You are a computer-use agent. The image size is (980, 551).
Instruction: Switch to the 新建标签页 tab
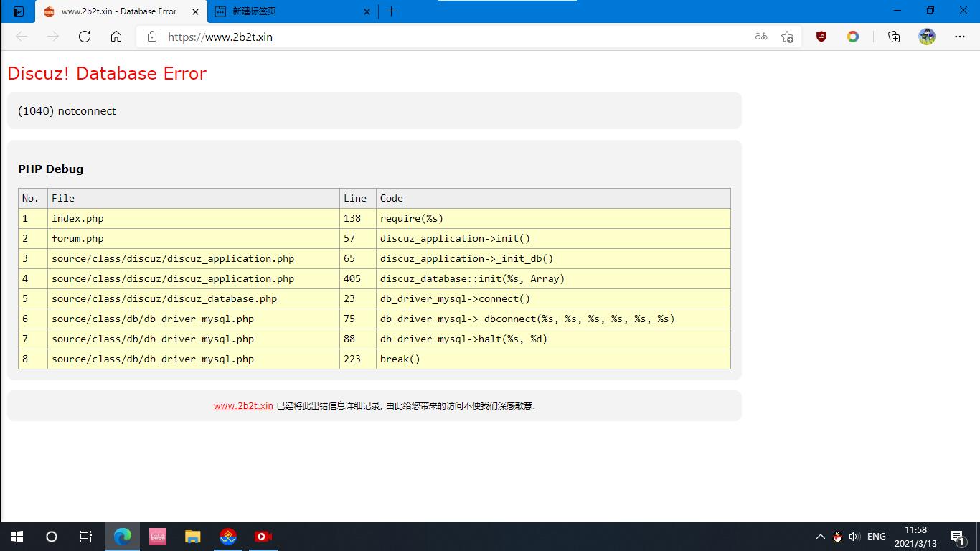point(293,11)
